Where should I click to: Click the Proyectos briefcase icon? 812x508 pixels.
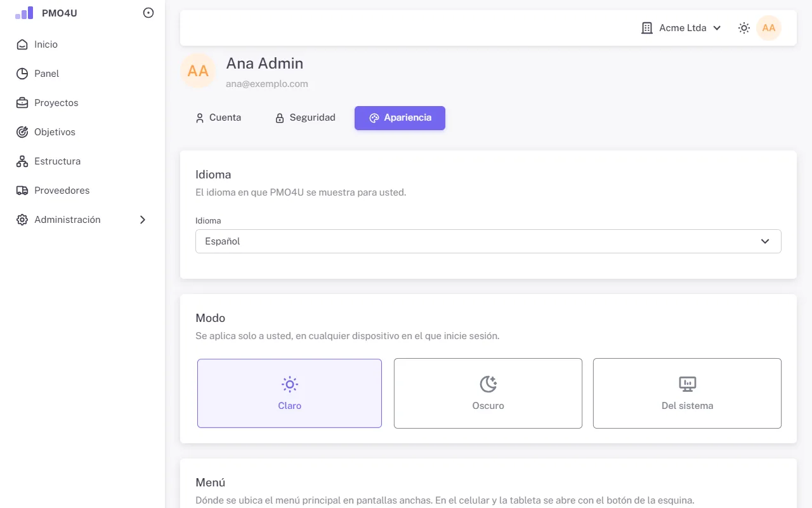point(22,103)
